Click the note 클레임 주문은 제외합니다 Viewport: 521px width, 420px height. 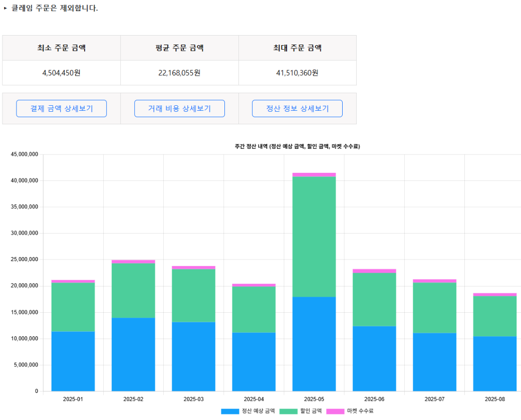(x=55, y=8)
